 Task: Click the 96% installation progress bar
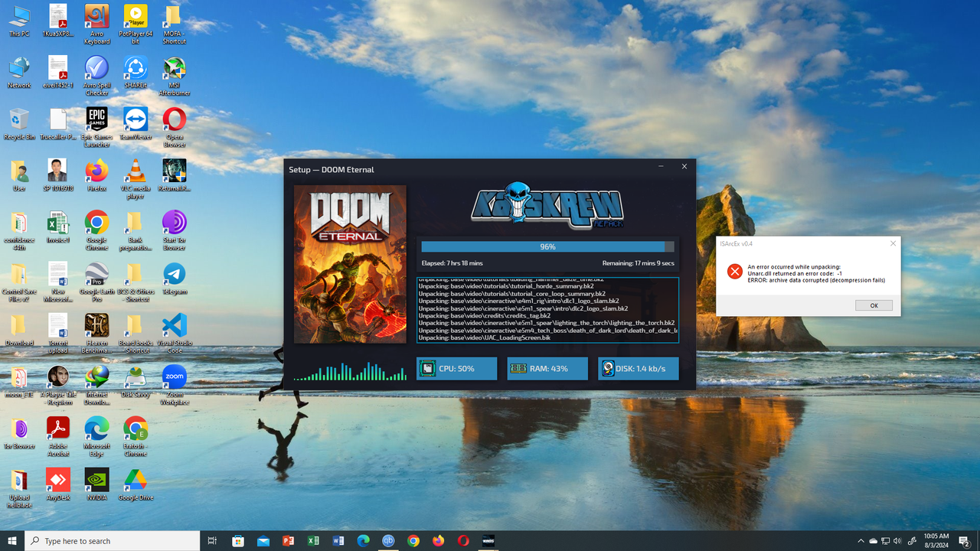click(547, 246)
